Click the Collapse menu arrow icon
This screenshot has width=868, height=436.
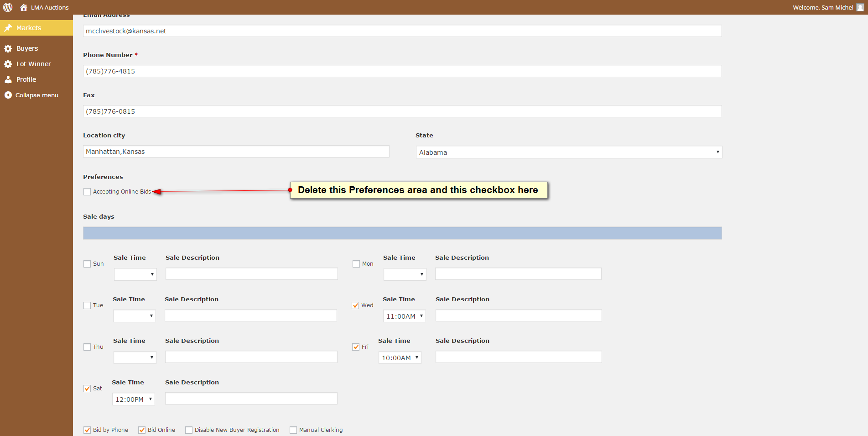click(x=8, y=95)
